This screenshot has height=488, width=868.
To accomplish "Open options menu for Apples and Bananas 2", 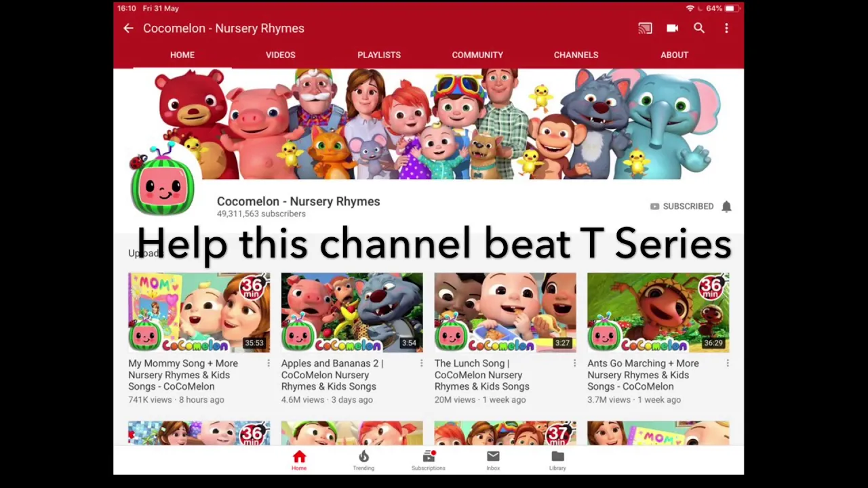I will pos(421,364).
